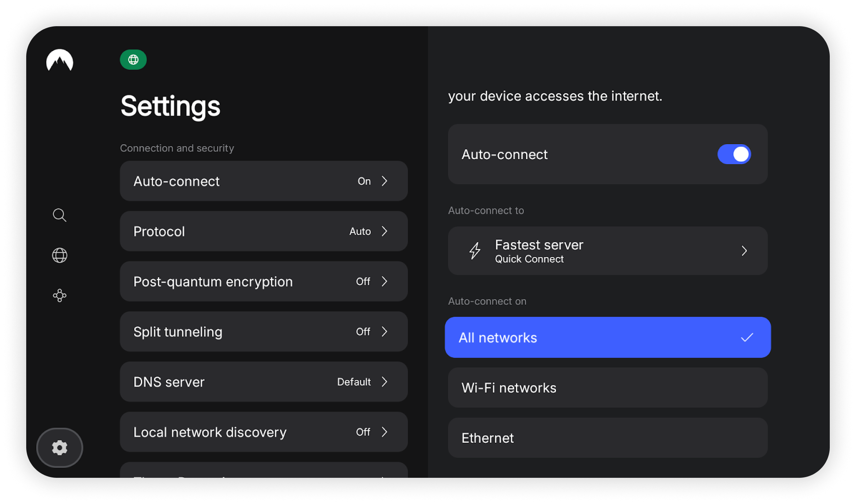Image resolution: width=856 pixels, height=504 pixels.
Task: Select Wi-Fi networks option
Action: [x=607, y=388]
